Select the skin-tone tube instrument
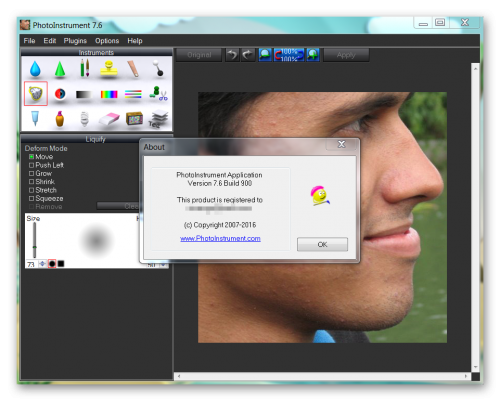Image resolution: width=500 pixels, height=401 pixels. pyautogui.click(x=133, y=69)
